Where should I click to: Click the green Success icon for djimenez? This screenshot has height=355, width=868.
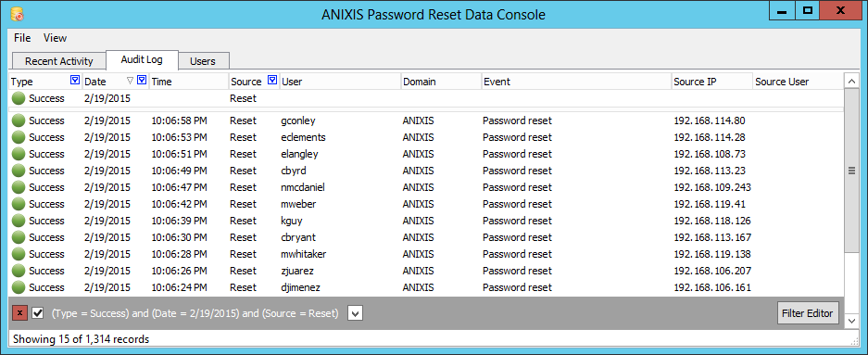19,287
